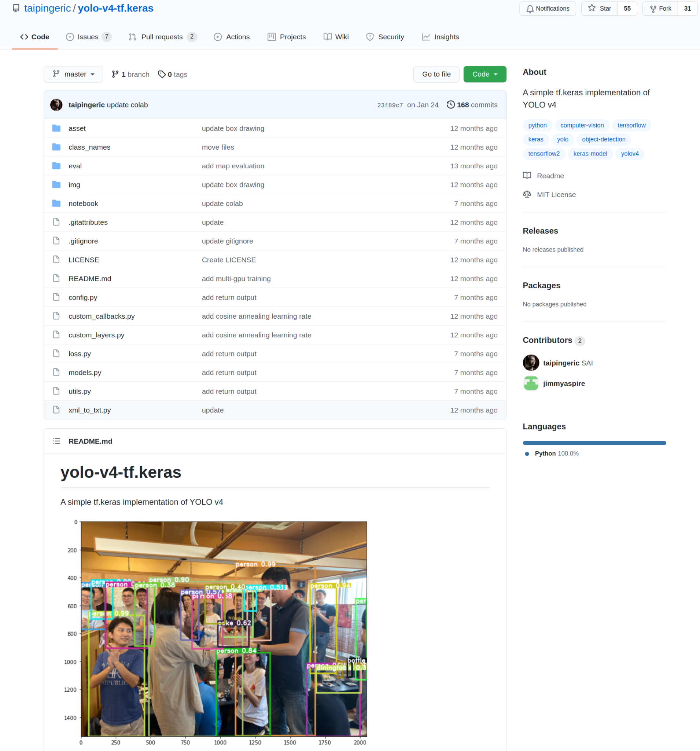The width and height of the screenshot is (700, 751).
Task: Open the Wiki tab
Action: pos(336,37)
